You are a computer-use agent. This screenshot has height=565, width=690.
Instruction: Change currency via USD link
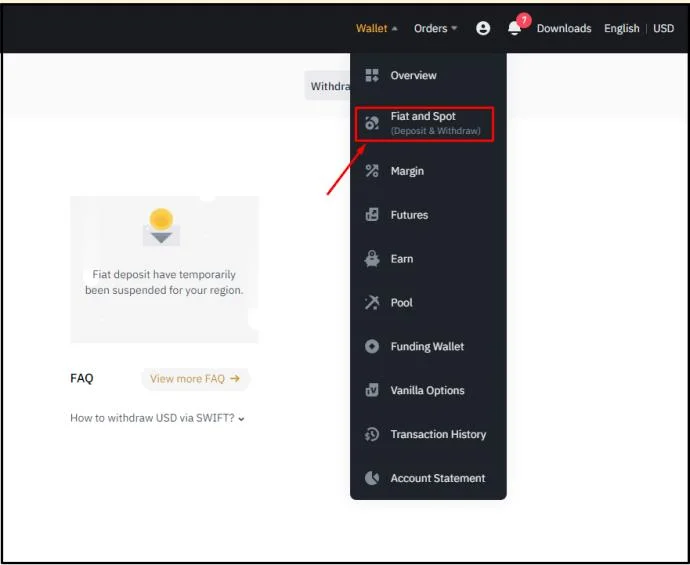click(663, 28)
